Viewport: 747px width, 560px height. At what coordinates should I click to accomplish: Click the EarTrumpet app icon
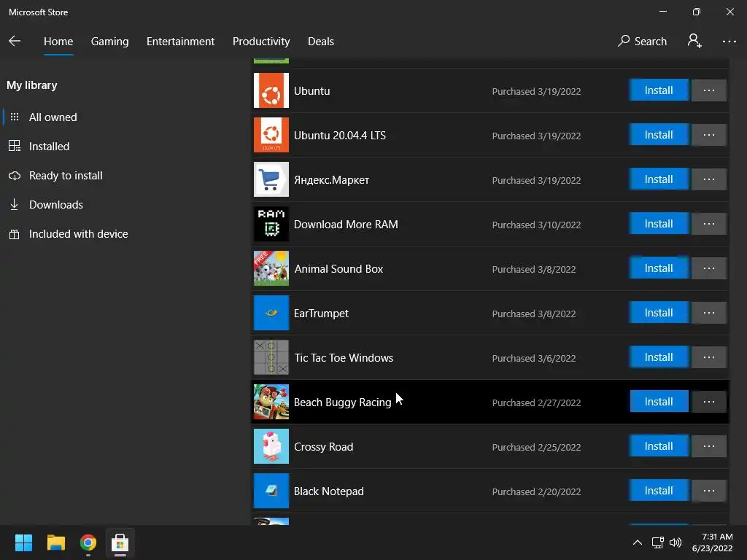point(271,313)
